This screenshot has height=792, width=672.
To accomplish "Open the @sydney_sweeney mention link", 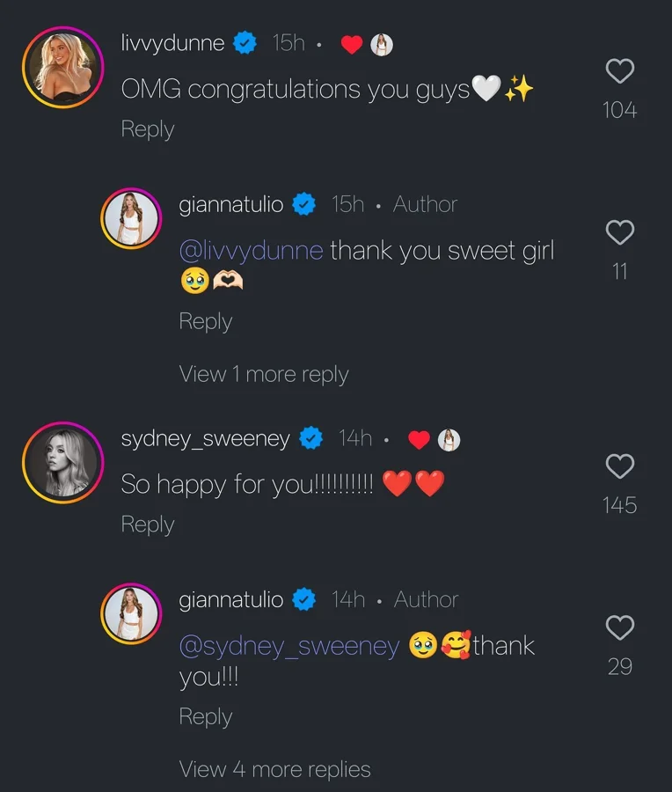I will click(289, 647).
